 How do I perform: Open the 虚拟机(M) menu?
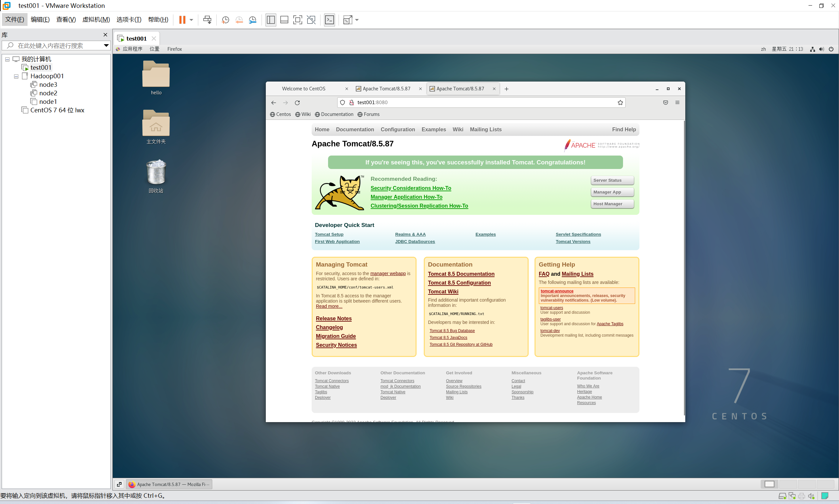96,20
